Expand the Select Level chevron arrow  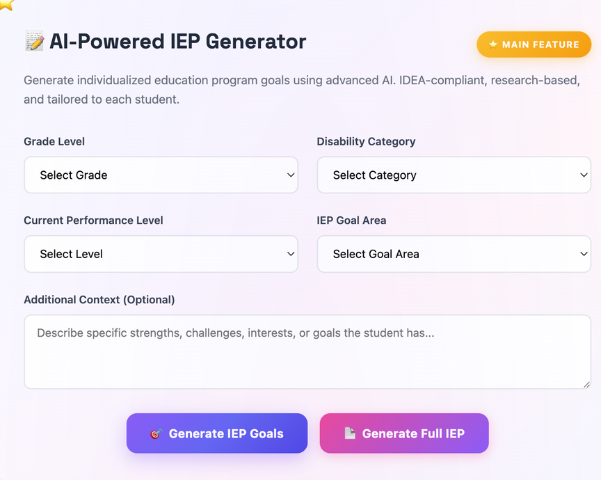pos(290,254)
